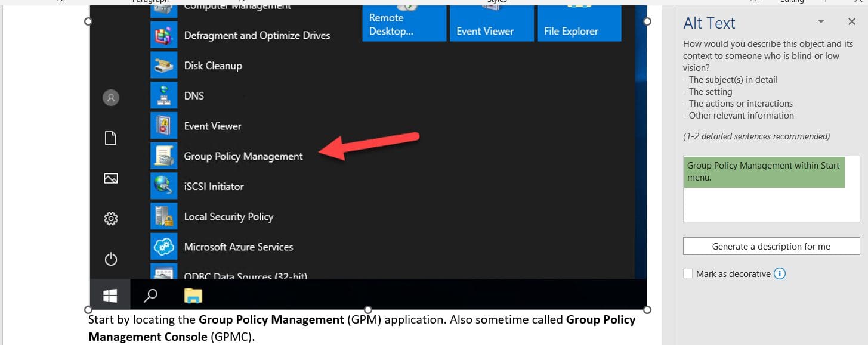
Task: Click the Microsoft Azure Services icon
Action: point(163,247)
